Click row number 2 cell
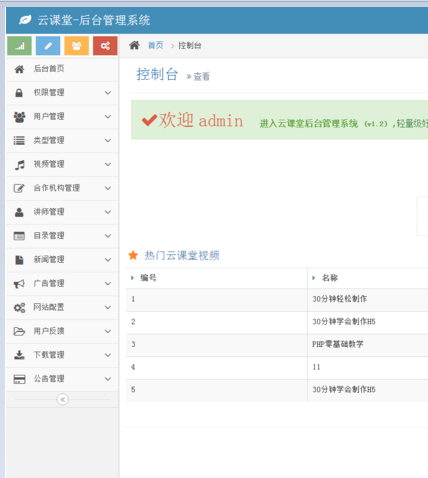 217,322
